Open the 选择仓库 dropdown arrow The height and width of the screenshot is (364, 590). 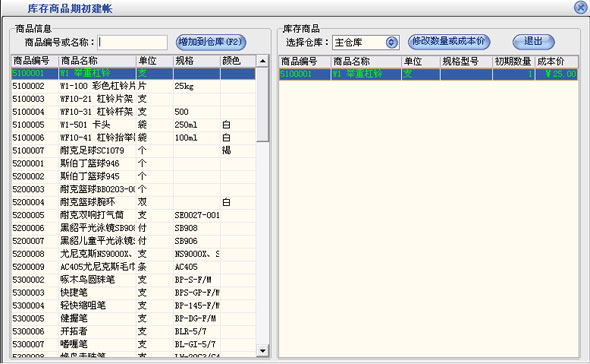(x=391, y=42)
